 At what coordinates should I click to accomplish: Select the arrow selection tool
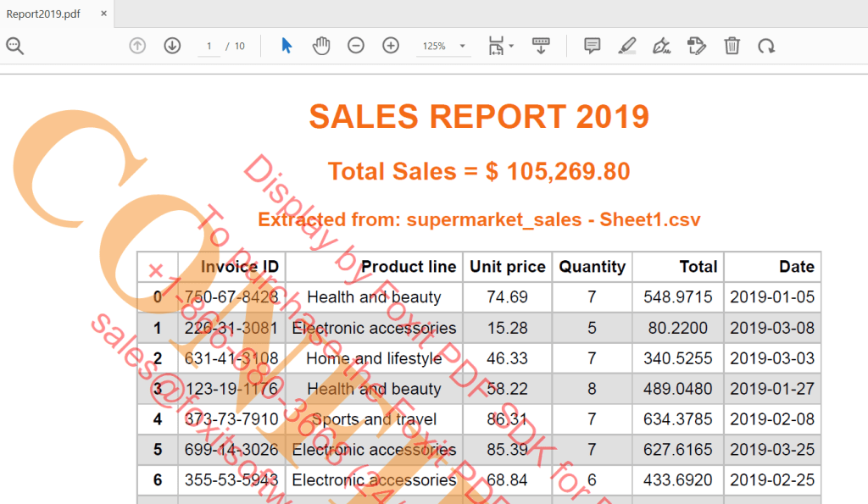[287, 46]
